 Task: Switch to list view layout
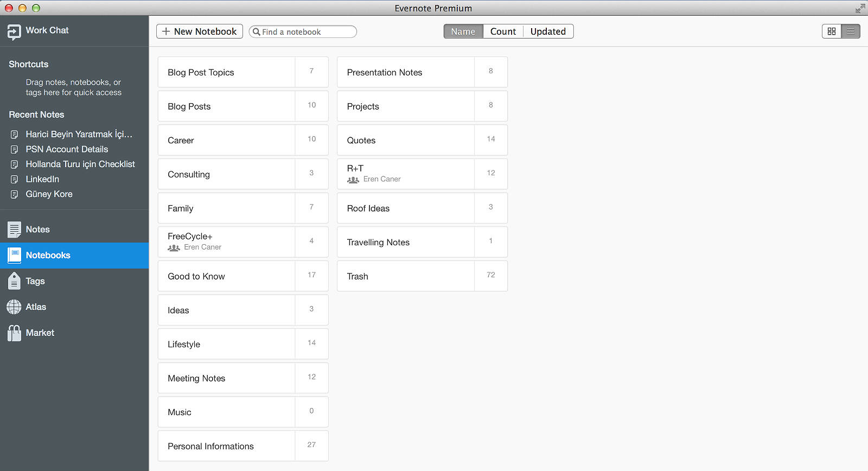[x=850, y=31]
